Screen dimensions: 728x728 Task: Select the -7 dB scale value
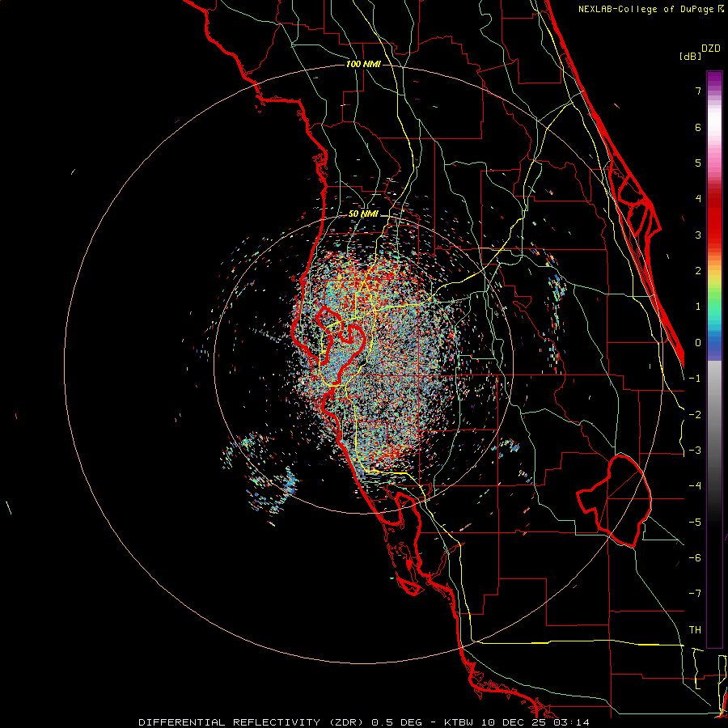point(695,594)
